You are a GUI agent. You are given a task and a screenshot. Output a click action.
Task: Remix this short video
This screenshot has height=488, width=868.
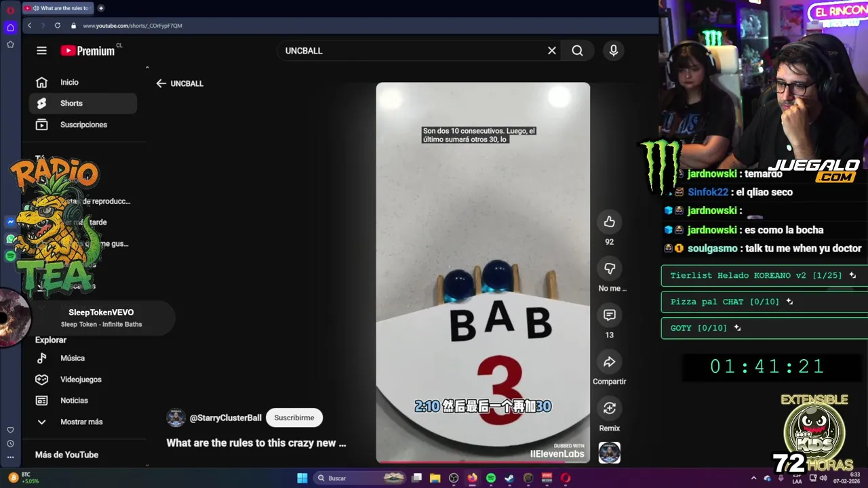point(609,408)
